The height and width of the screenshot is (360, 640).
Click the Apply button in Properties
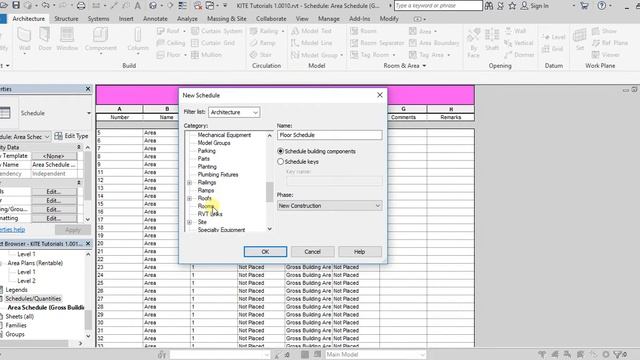(x=73, y=230)
